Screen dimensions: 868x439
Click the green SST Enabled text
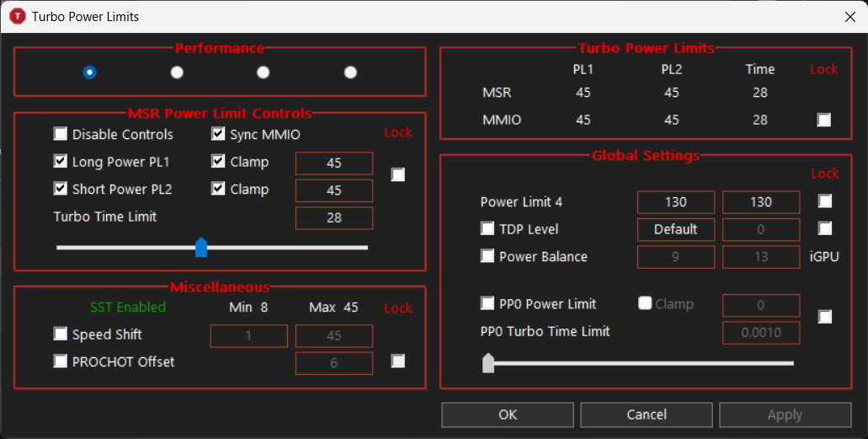point(128,307)
